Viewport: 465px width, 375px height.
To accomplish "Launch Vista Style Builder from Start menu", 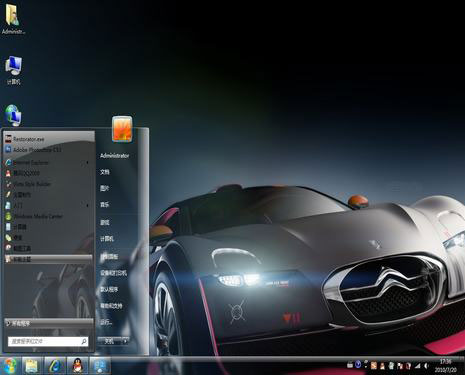I will point(49,184).
